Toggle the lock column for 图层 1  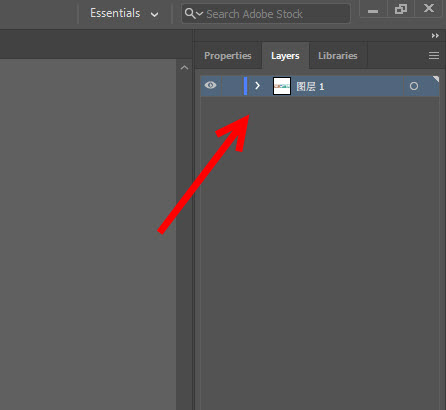point(232,86)
